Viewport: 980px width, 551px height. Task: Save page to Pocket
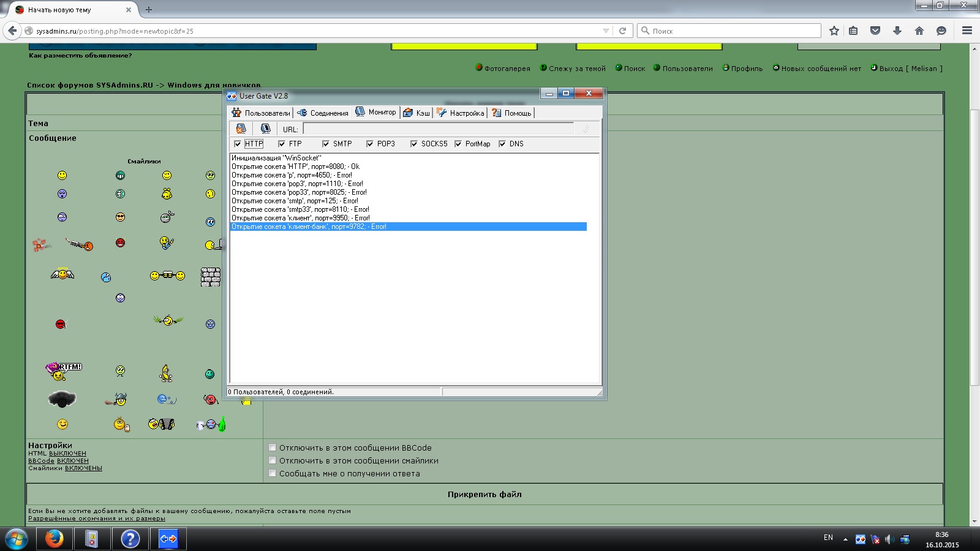(875, 31)
